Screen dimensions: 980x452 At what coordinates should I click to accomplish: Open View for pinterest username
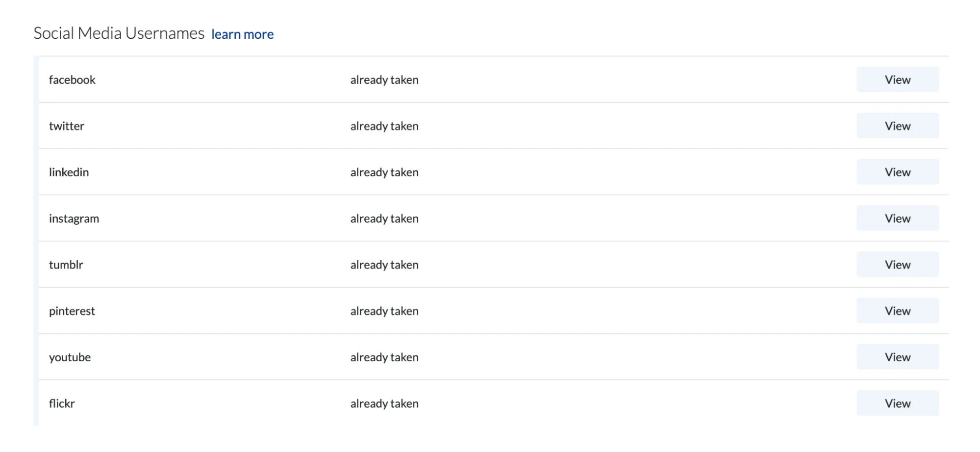897,311
